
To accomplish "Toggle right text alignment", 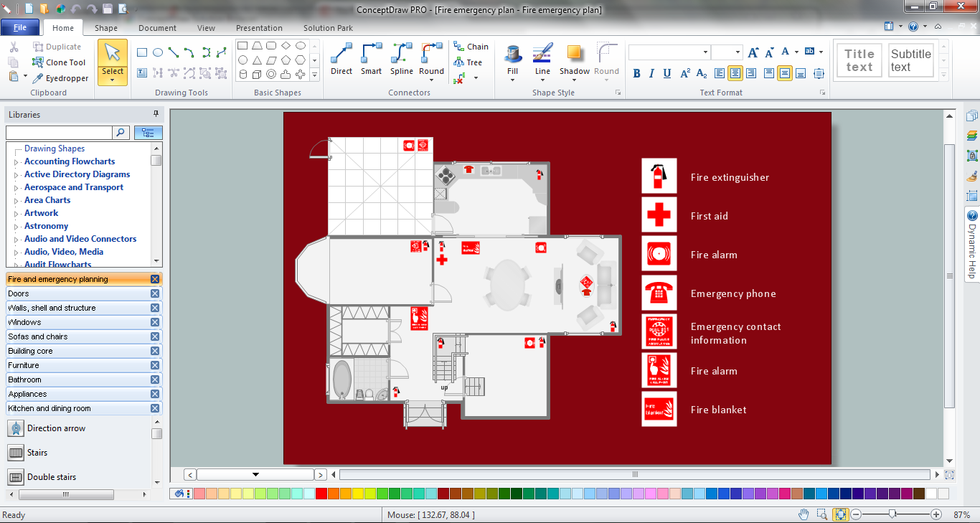I will (751, 73).
